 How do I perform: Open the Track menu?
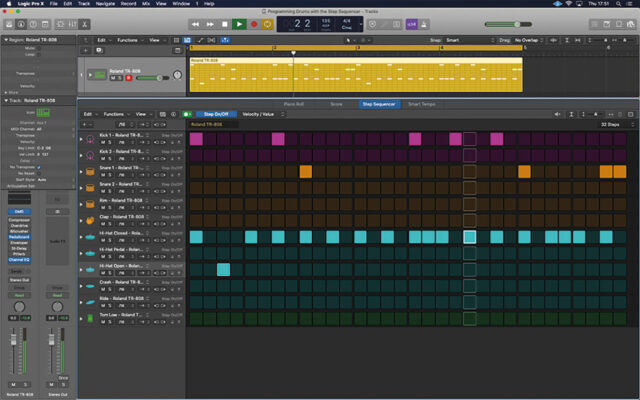point(84,4)
